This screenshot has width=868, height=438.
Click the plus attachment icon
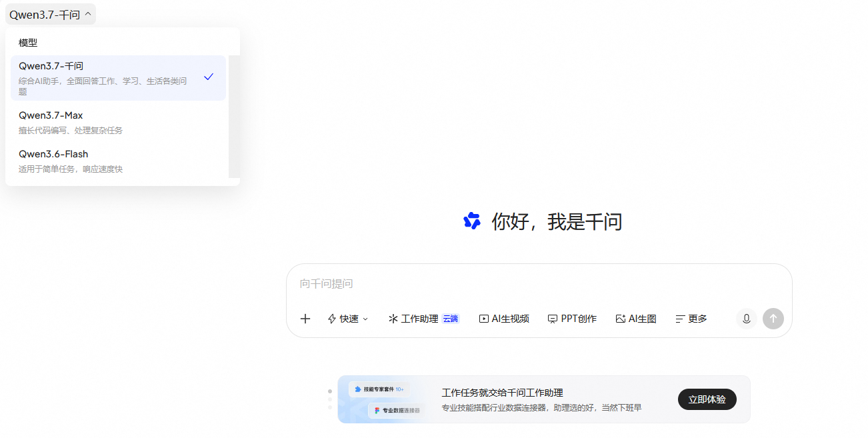coord(305,319)
